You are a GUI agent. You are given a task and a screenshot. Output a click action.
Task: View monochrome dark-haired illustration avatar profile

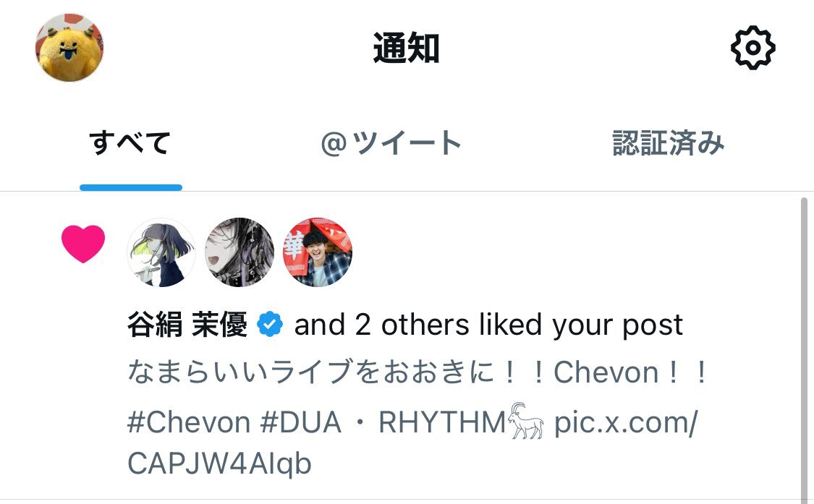[x=239, y=252]
